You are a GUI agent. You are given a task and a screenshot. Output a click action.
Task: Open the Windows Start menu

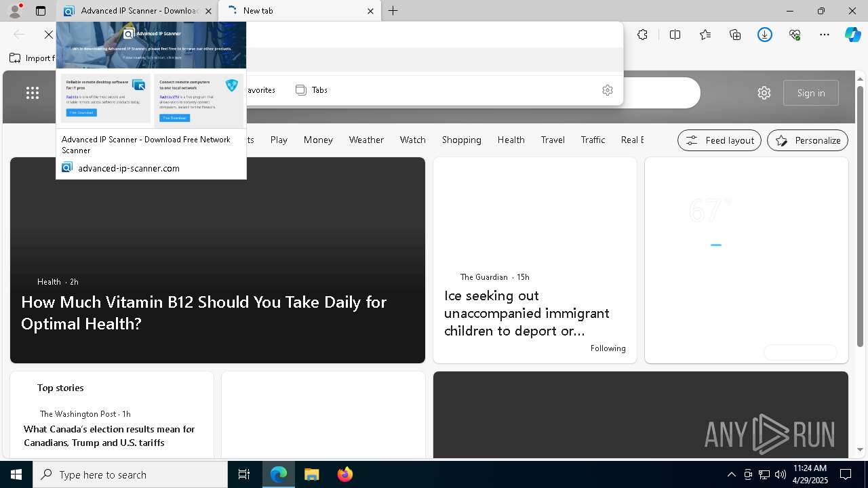[x=16, y=474]
